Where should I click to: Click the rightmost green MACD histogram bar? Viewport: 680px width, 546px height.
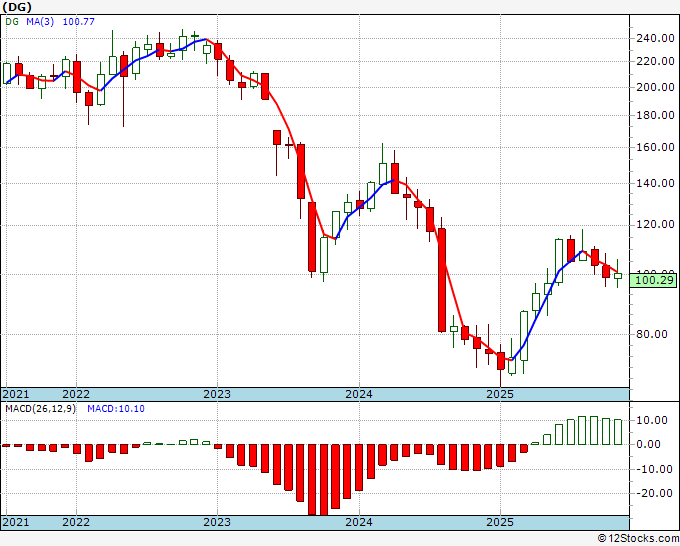coord(618,432)
